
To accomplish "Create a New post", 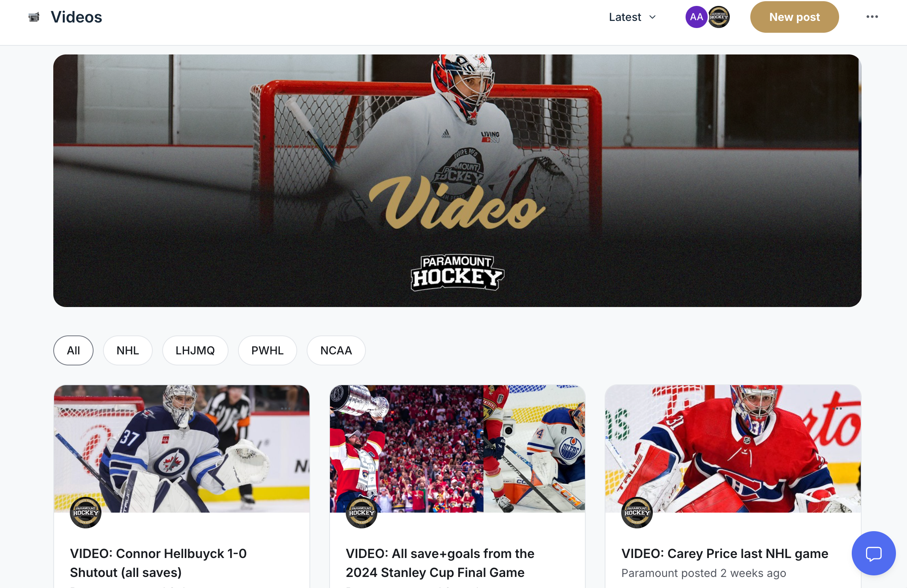I will pos(794,17).
